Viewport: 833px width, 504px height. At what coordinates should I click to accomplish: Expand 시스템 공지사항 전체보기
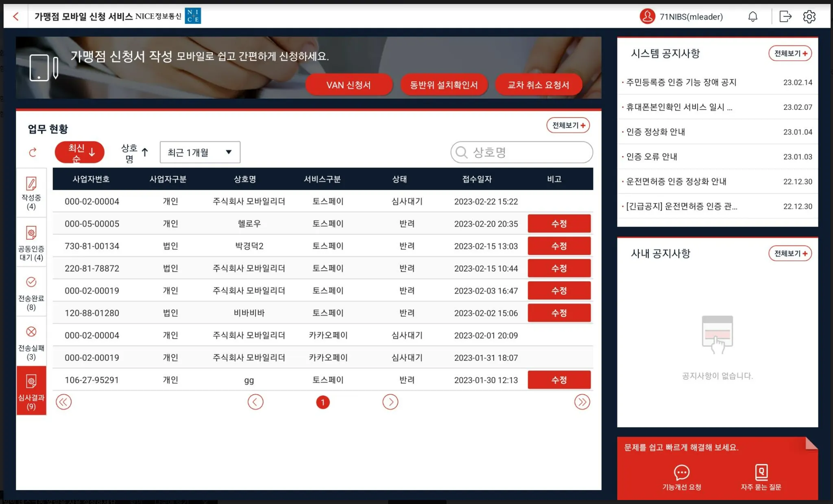[790, 54]
